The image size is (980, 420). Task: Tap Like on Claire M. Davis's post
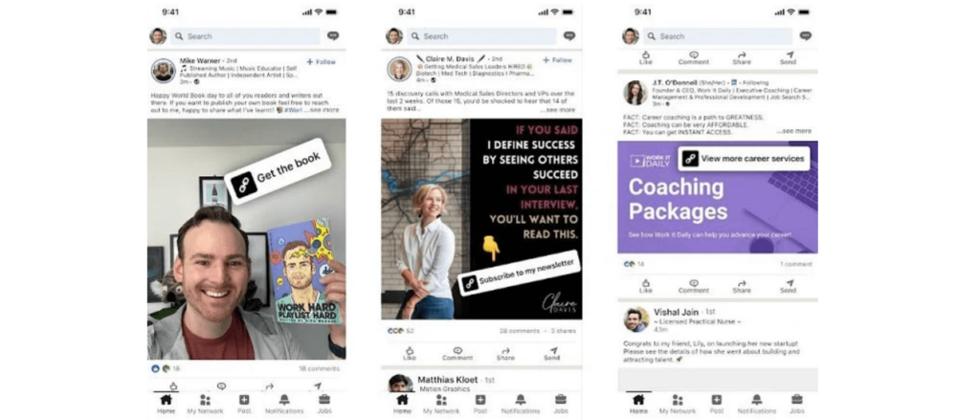tap(410, 354)
